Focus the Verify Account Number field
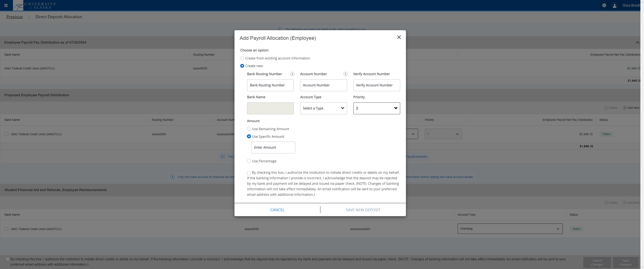 coord(376,85)
